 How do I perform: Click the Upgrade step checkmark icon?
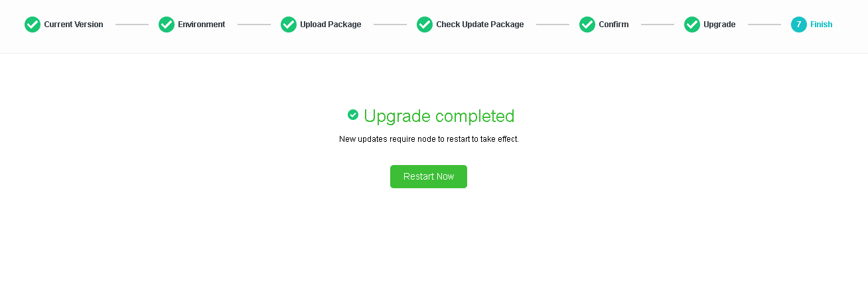click(x=692, y=25)
